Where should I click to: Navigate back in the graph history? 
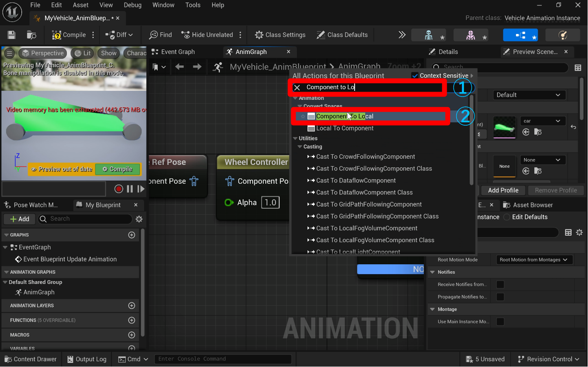[179, 67]
